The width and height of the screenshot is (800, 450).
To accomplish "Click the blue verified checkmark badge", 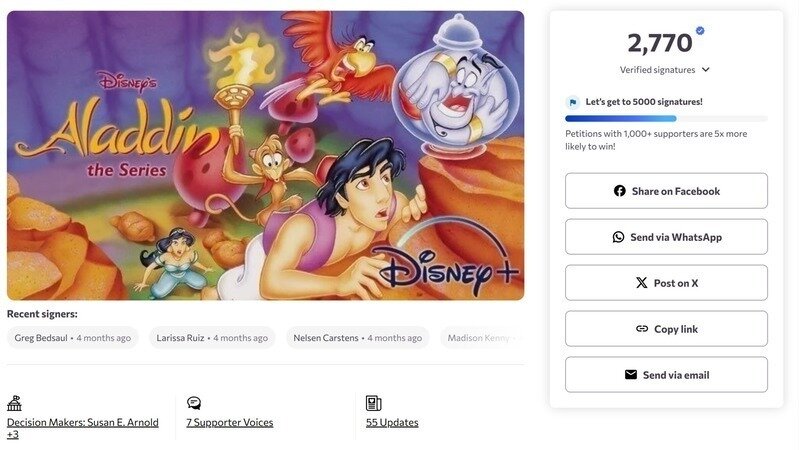I will [700, 31].
